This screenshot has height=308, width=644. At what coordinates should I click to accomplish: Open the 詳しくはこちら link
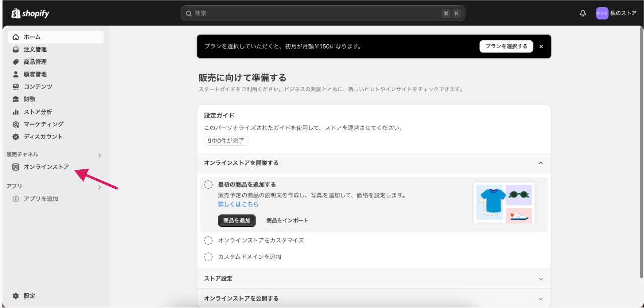pos(238,204)
